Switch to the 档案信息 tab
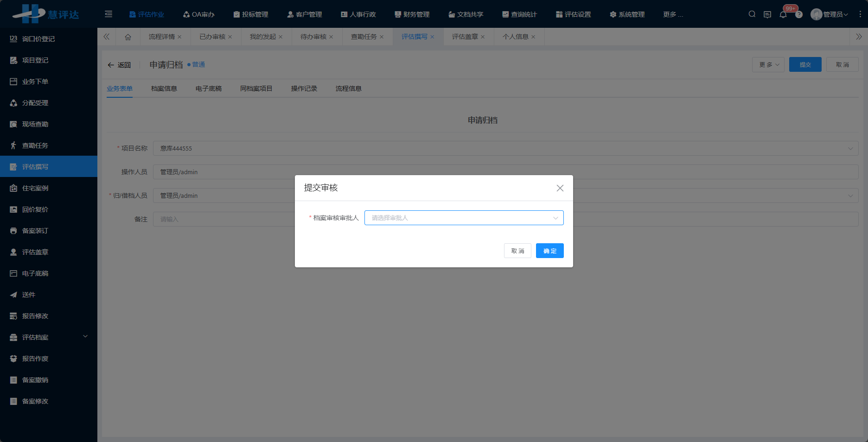 click(x=164, y=88)
